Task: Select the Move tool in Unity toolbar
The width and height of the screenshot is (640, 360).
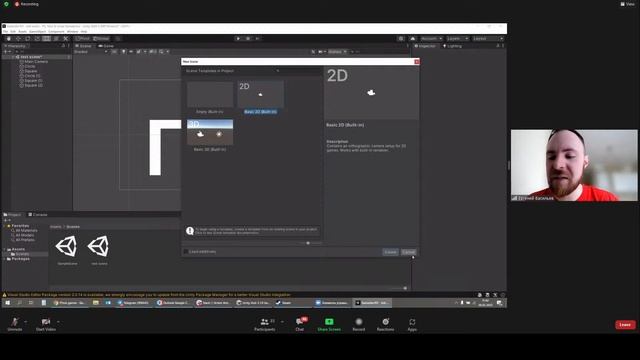Action: tap(18, 38)
